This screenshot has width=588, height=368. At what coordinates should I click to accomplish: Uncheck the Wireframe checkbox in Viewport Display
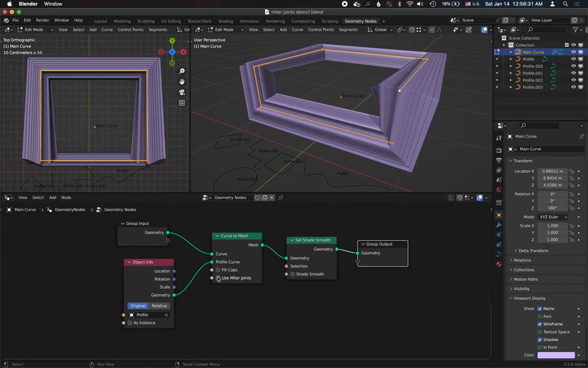(539, 324)
